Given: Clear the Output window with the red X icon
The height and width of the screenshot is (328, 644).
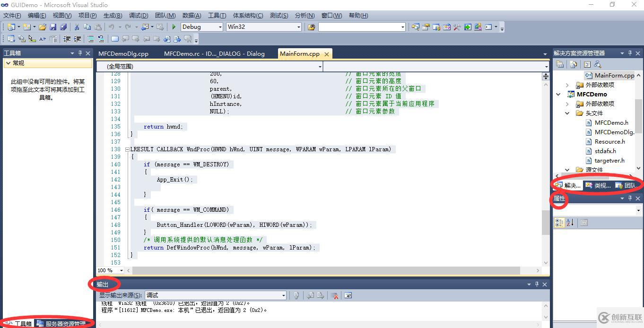Looking at the screenshot, I should (335, 295).
